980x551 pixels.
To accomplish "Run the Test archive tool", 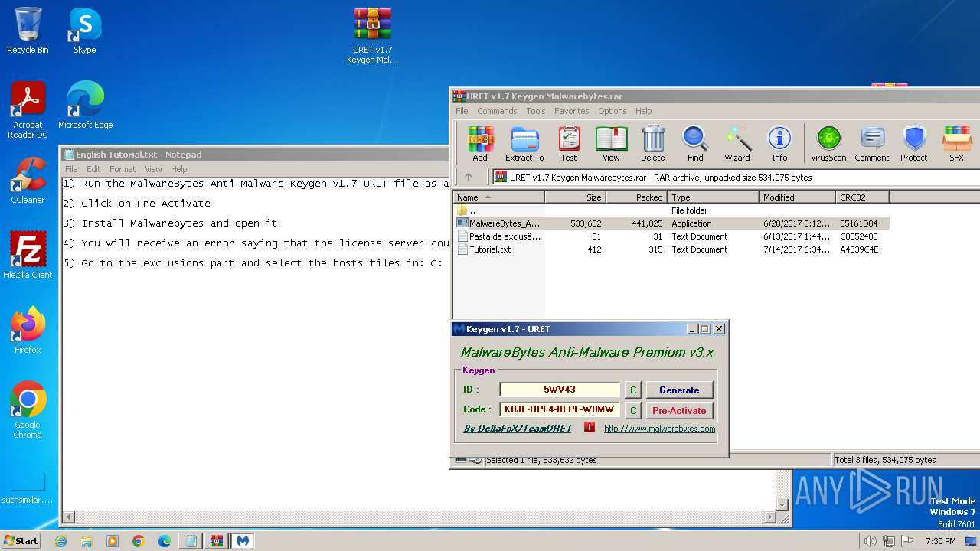I will pyautogui.click(x=569, y=144).
